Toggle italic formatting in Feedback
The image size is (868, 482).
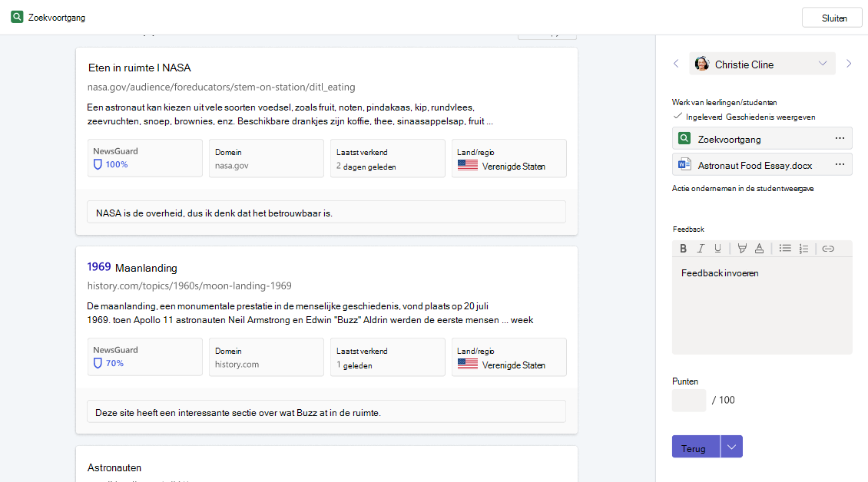click(x=701, y=249)
